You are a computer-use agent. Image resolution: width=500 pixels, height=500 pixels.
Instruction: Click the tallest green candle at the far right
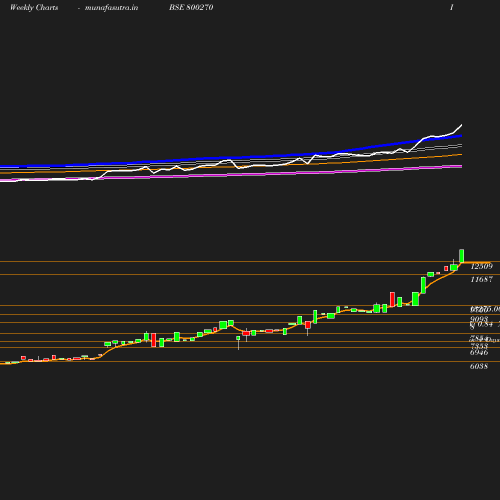(x=462, y=256)
